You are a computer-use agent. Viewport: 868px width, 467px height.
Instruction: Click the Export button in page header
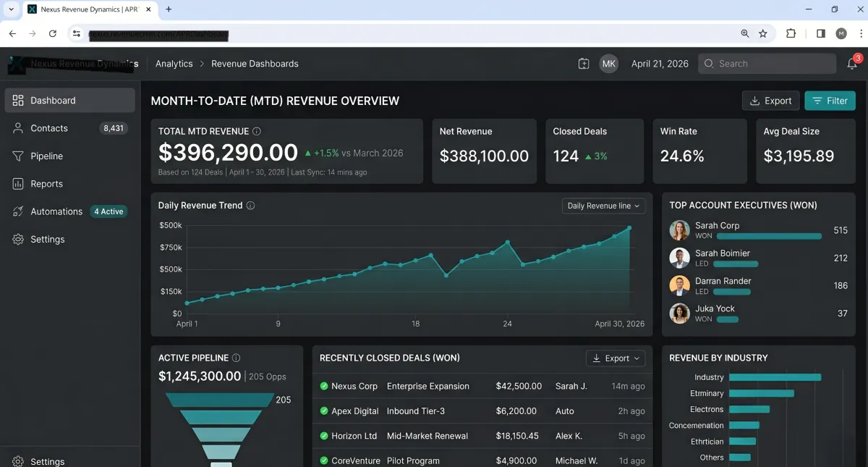click(x=771, y=101)
